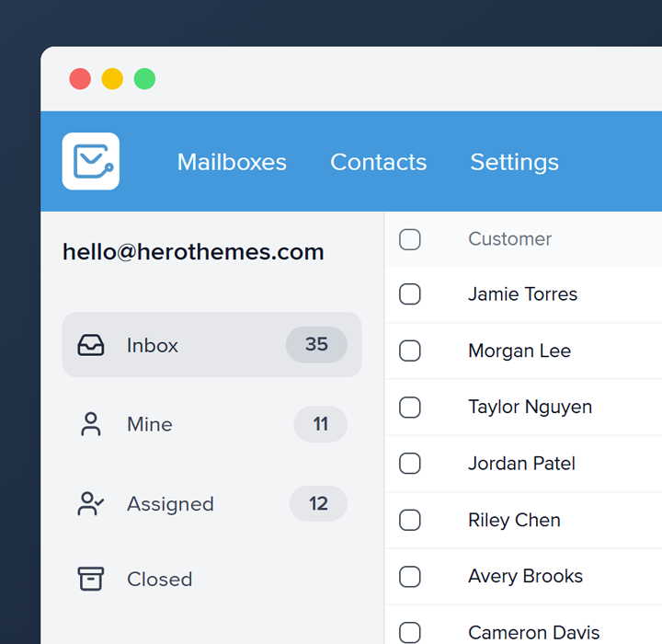Click the green maximize window button

[x=144, y=79]
